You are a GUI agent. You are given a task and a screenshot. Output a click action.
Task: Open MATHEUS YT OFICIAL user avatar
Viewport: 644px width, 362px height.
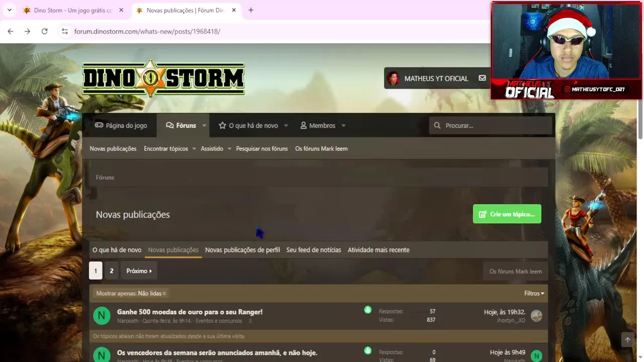pos(393,78)
